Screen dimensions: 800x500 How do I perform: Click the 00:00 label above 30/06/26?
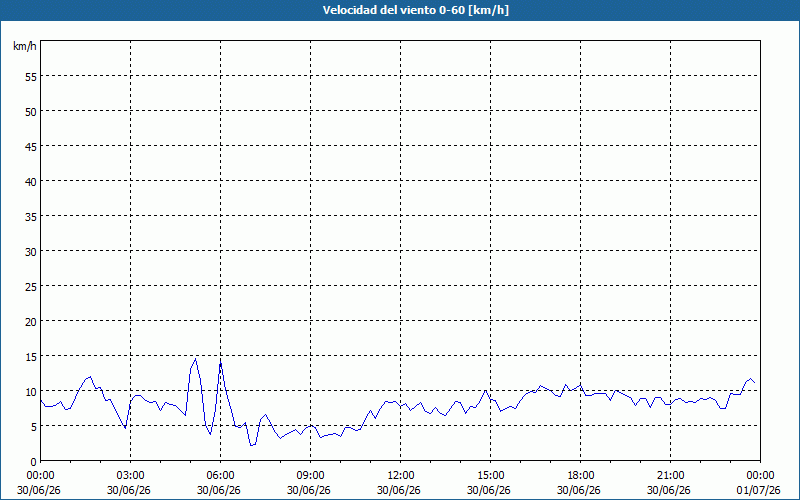[x=39, y=476]
